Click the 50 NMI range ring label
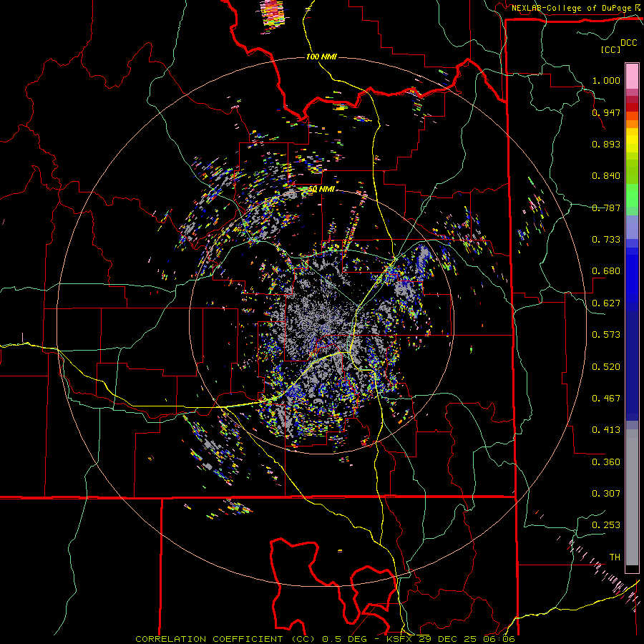The image size is (644, 644). click(321, 189)
